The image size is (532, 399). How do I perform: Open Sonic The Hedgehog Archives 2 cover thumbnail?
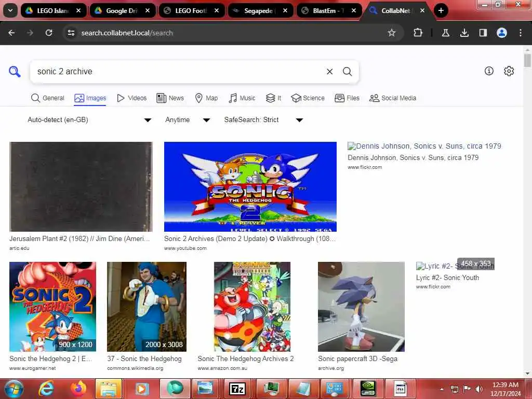point(252,307)
